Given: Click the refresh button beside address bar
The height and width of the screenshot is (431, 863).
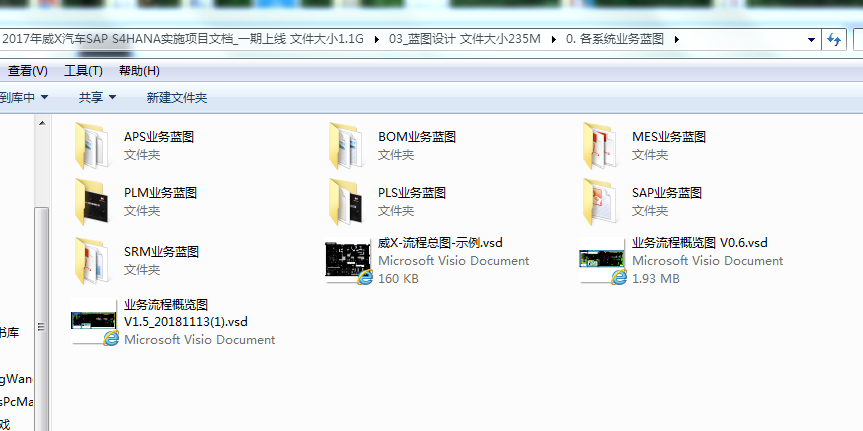Looking at the screenshot, I should 834,39.
